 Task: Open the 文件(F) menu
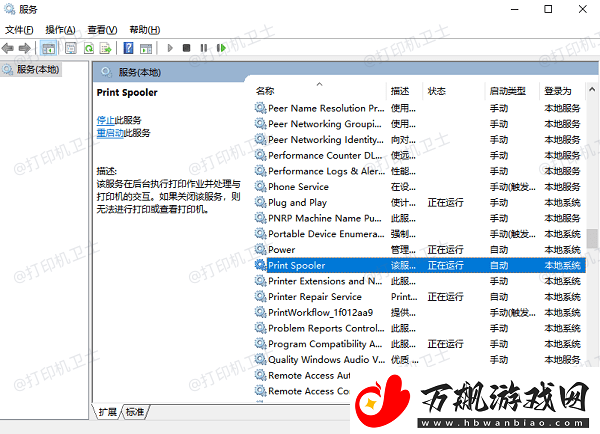tap(19, 30)
